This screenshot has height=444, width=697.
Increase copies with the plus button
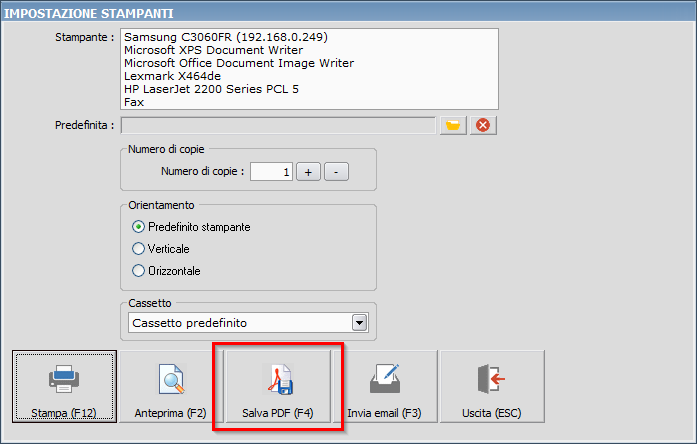[x=308, y=172]
